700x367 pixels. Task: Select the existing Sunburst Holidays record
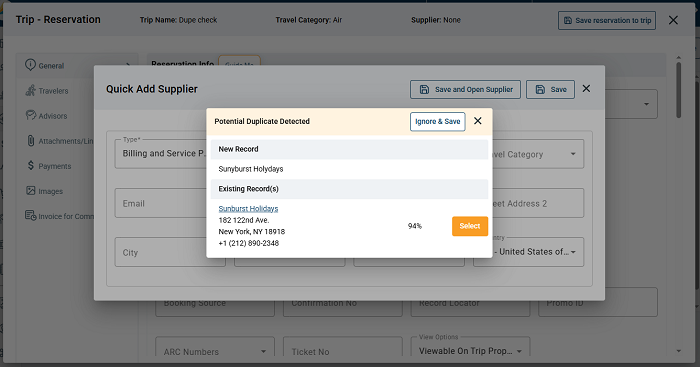click(470, 226)
